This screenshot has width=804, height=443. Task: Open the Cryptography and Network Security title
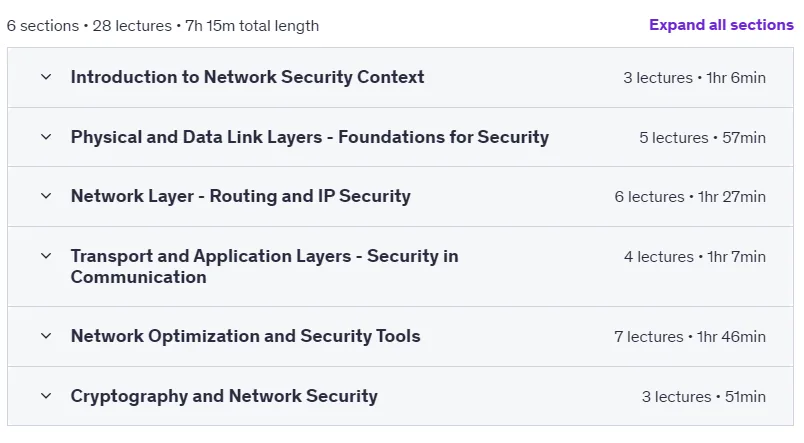[x=224, y=396]
